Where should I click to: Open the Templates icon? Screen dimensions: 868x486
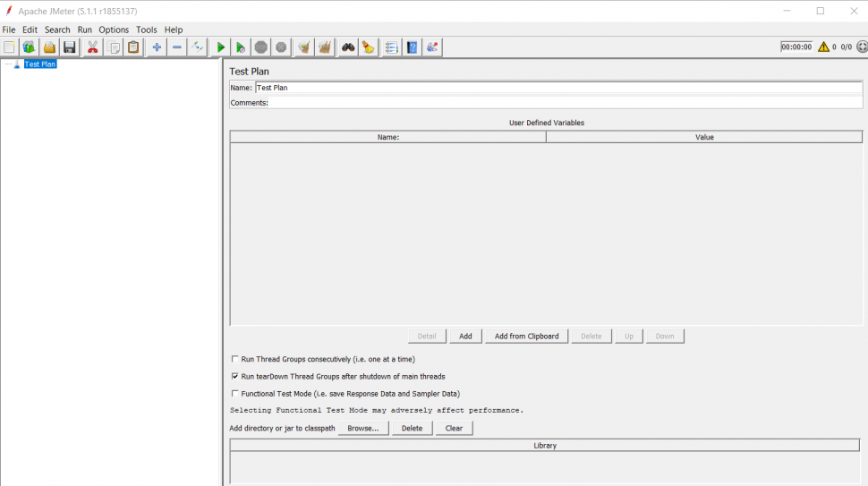tap(29, 47)
